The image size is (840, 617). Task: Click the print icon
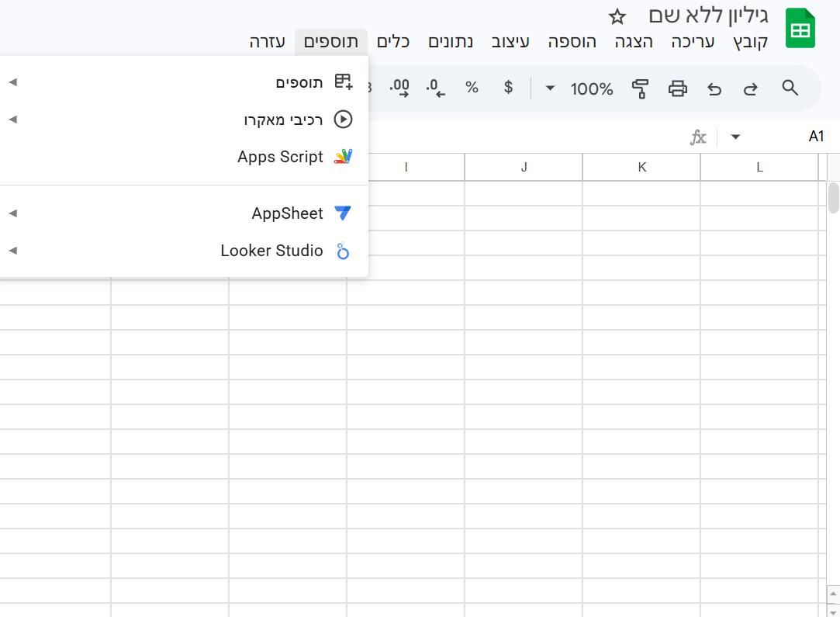tap(677, 88)
